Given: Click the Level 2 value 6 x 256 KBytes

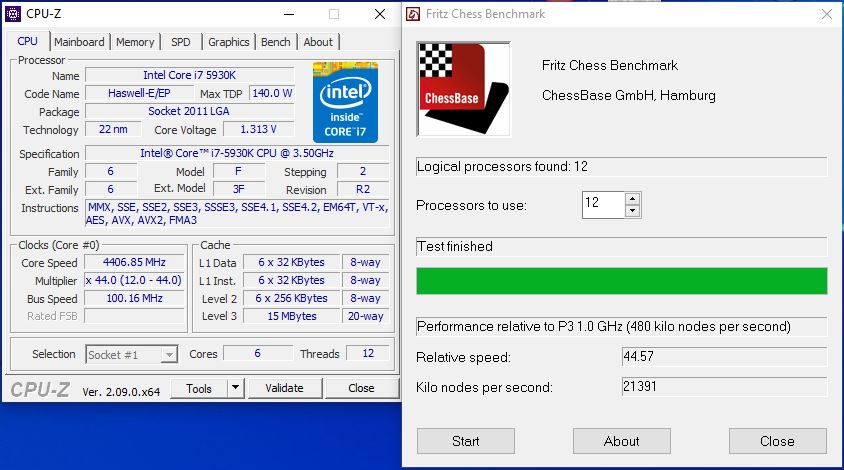Looking at the screenshot, I should point(291,298).
